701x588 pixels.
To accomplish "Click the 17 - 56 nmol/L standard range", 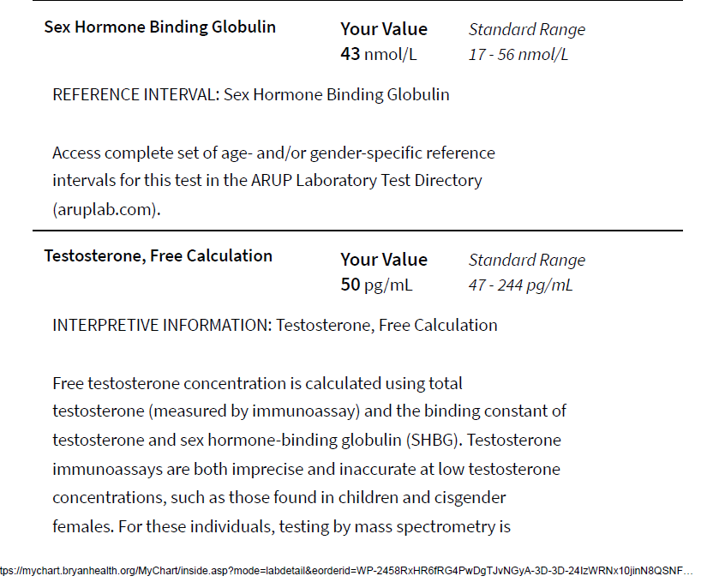I will 518,55.
